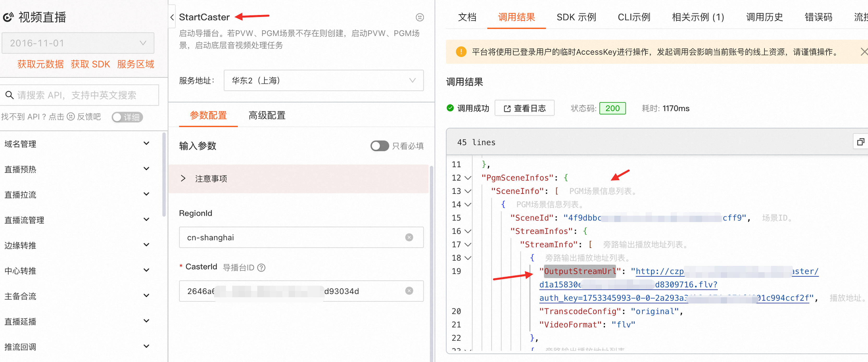This screenshot has height=362, width=868.
Task: Open the 调用历史 tab
Action: click(764, 17)
